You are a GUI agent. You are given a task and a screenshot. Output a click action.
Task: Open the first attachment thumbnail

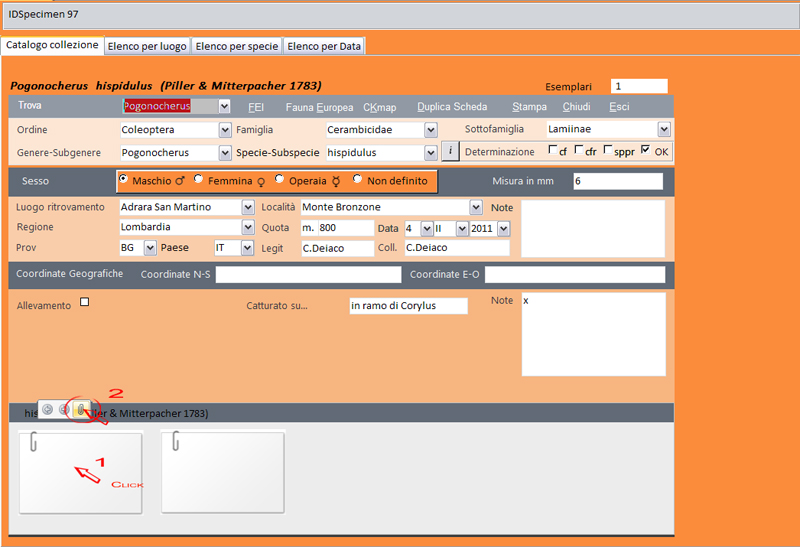click(81, 472)
